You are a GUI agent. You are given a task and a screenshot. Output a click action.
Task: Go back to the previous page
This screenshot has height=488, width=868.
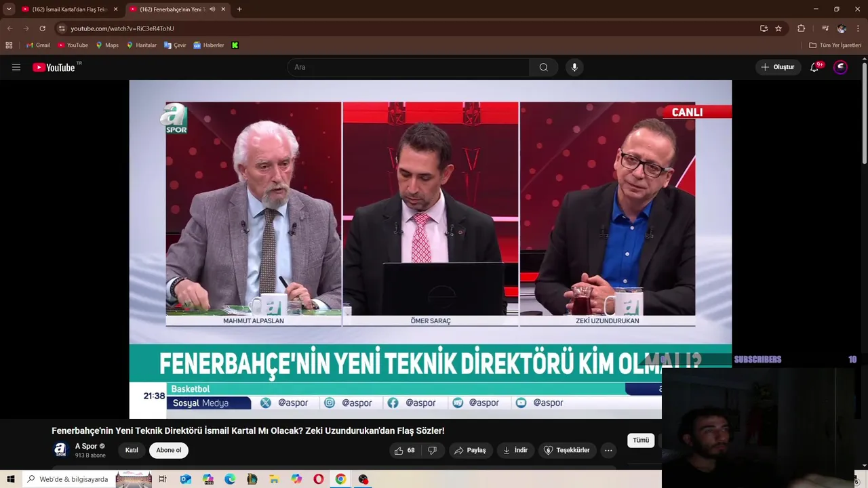click(x=9, y=28)
